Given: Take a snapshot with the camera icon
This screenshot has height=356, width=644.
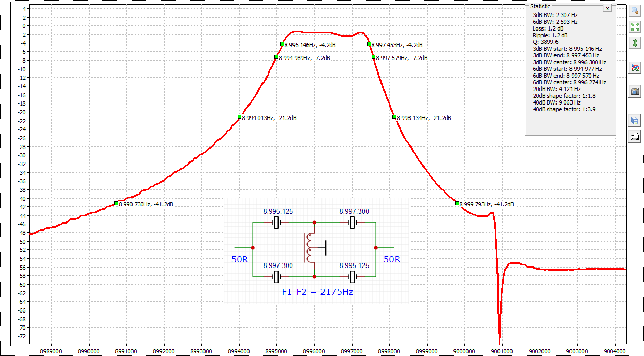Looking at the screenshot, I should click(x=635, y=92).
